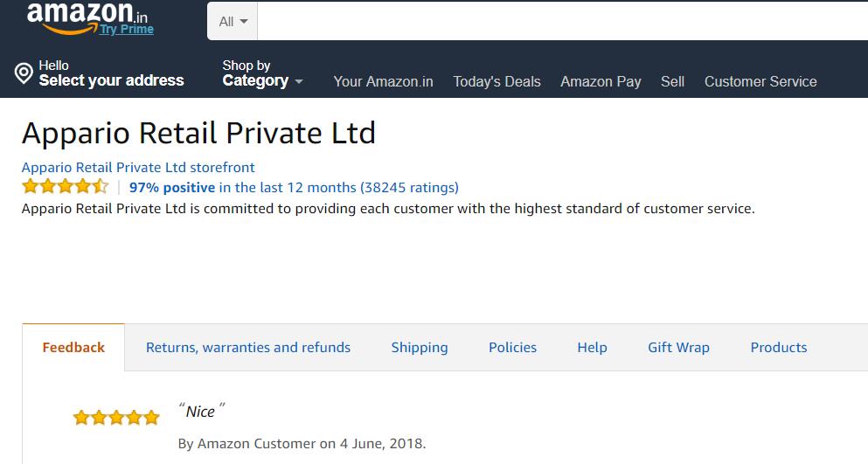Click in the search input field
This screenshot has width=868, height=464.
coord(562,22)
